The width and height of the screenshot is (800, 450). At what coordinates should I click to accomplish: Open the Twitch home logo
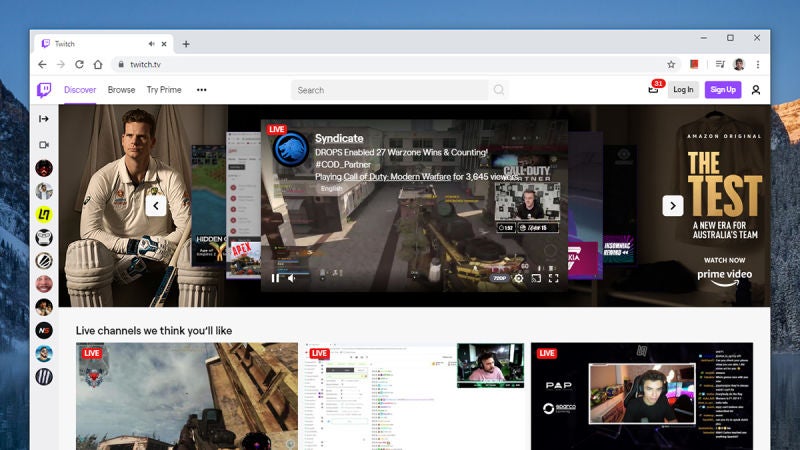pyautogui.click(x=44, y=90)
